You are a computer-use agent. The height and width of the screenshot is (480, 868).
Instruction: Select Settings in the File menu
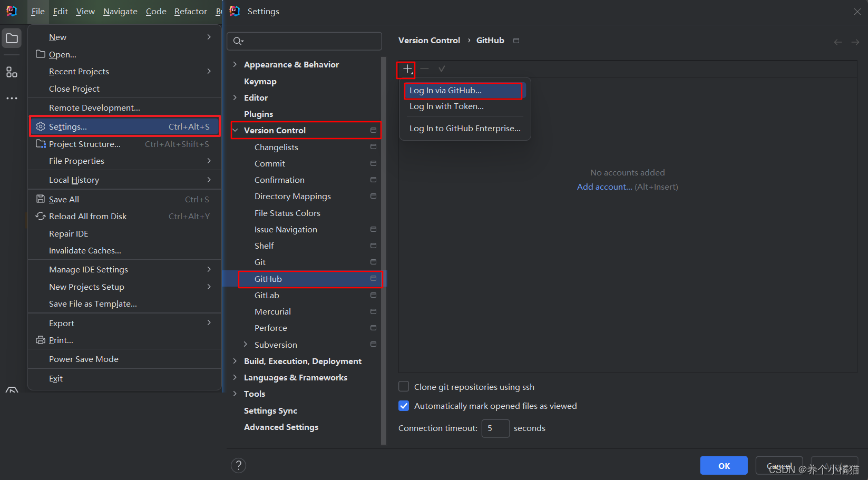[x=124, y=126]
